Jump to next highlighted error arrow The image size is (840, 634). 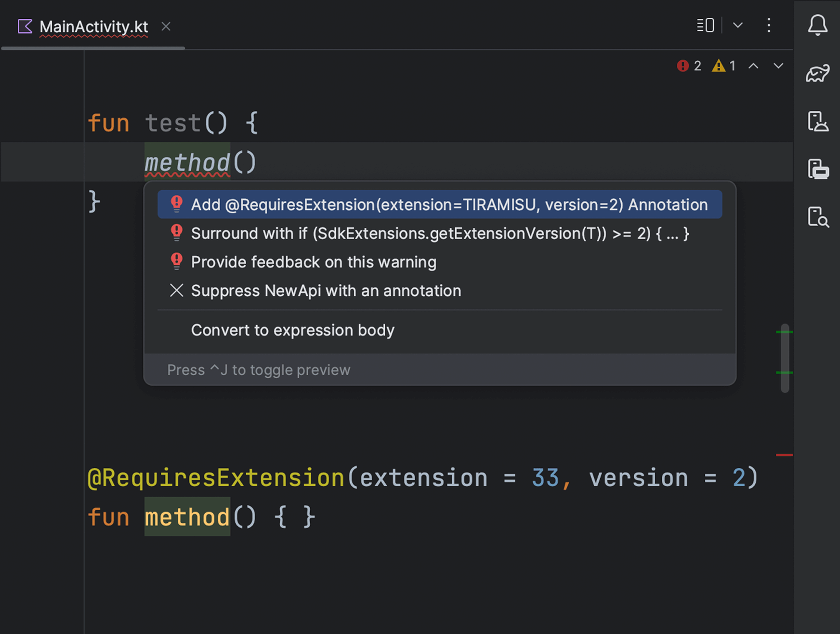click(778, 66)
